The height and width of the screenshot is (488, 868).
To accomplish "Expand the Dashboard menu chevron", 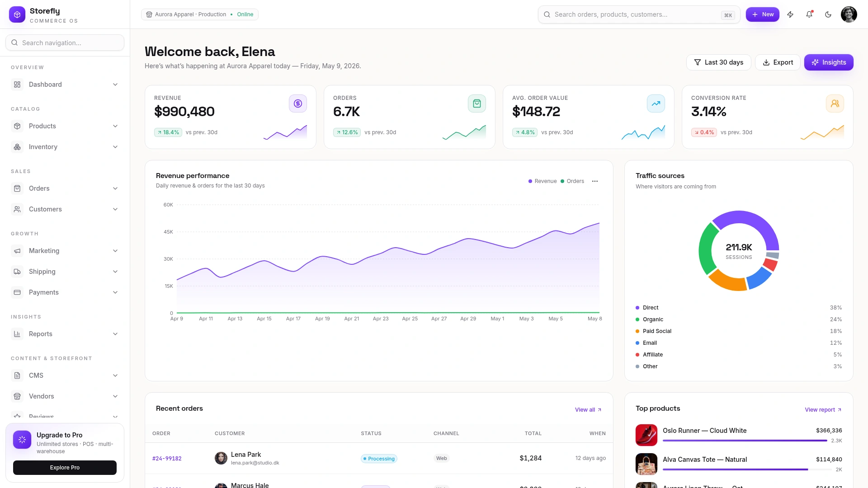I will click(115, 84).
